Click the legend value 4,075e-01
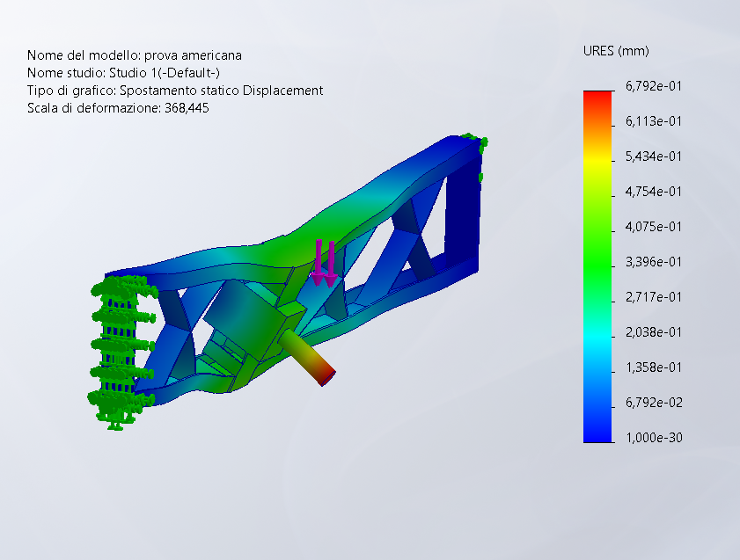 654,227
